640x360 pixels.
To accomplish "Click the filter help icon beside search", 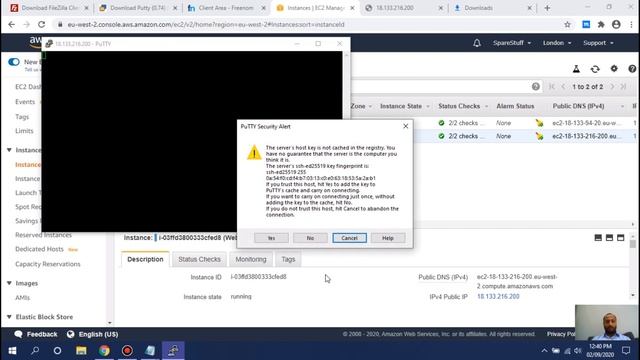I will [536, 87].
